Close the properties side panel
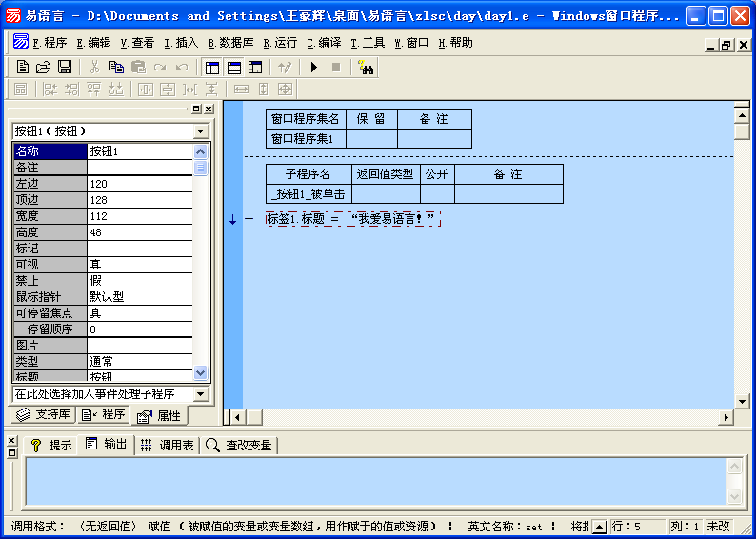 tap(209, 110)
